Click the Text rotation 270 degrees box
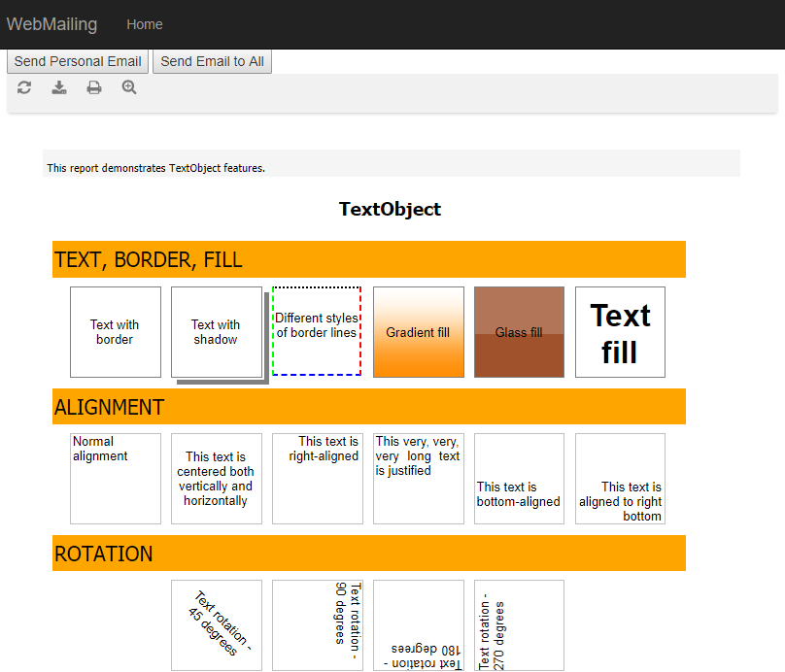 pos(519,625)
